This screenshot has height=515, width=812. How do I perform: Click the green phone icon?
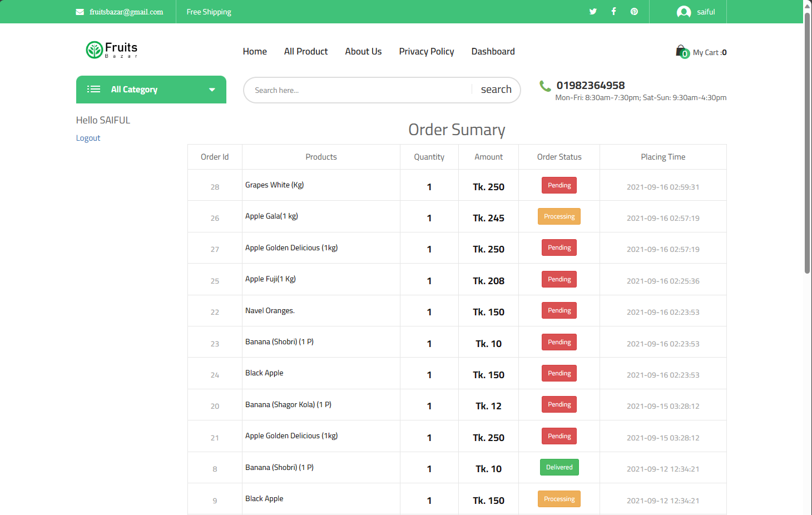pos(545,86)
